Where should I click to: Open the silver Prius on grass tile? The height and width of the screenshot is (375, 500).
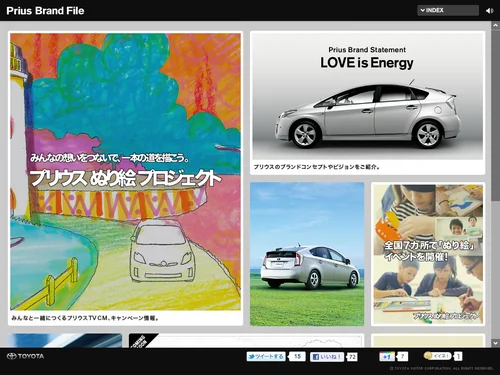pyautogui.click(x=307, y=254)
